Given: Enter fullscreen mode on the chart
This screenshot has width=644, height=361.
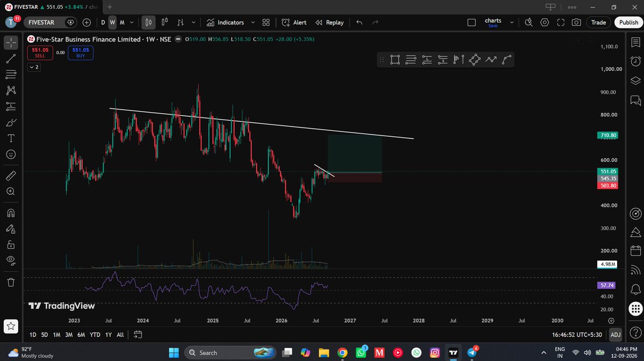Looking at the screenshot, I should pyautogui.click(x=560, y=23).
